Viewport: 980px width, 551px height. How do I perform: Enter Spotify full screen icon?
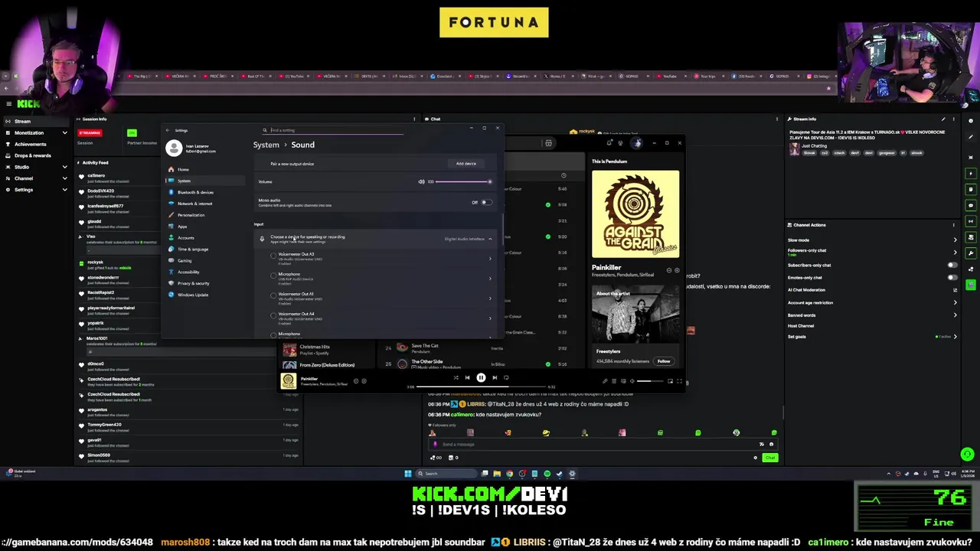tap(678, 381)
